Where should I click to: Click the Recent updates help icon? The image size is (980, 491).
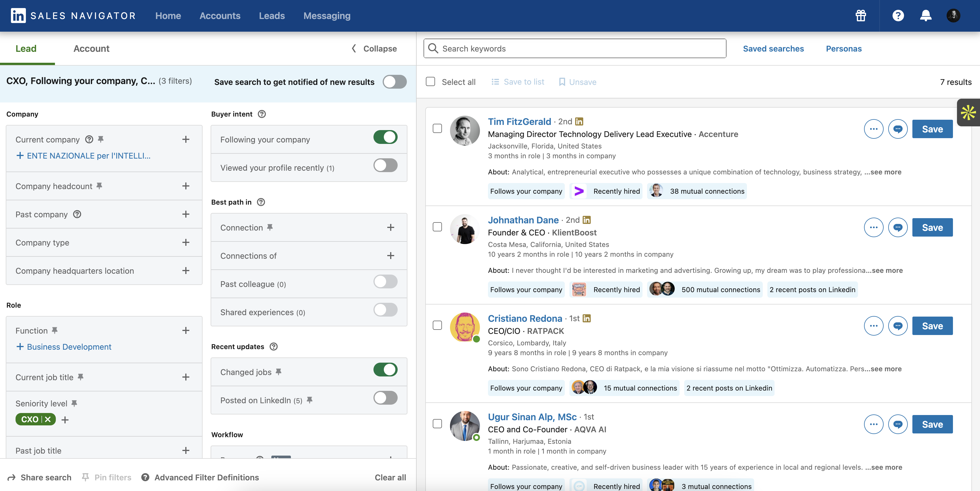[274, 346]
